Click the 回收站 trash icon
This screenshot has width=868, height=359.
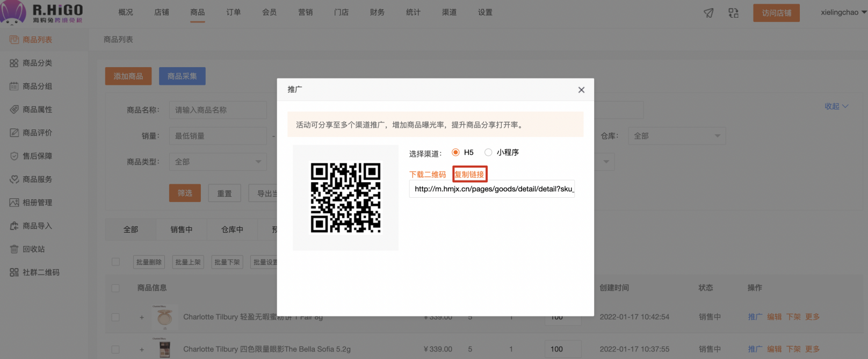coord(14,249)
